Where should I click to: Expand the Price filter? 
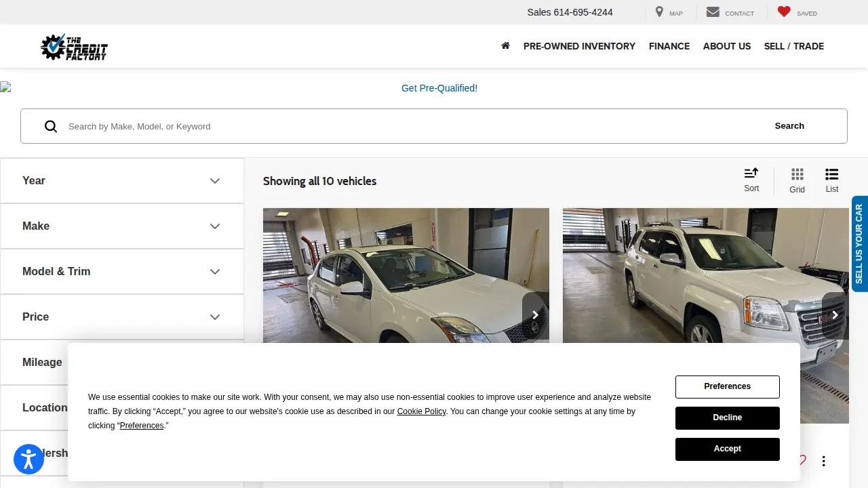pyautogui.click(x=122, y=317)
